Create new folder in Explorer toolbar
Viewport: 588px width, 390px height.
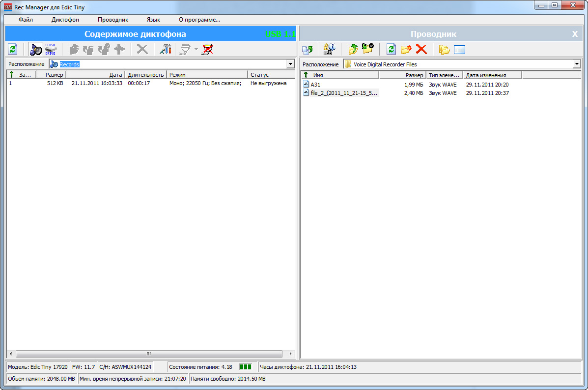406,49
